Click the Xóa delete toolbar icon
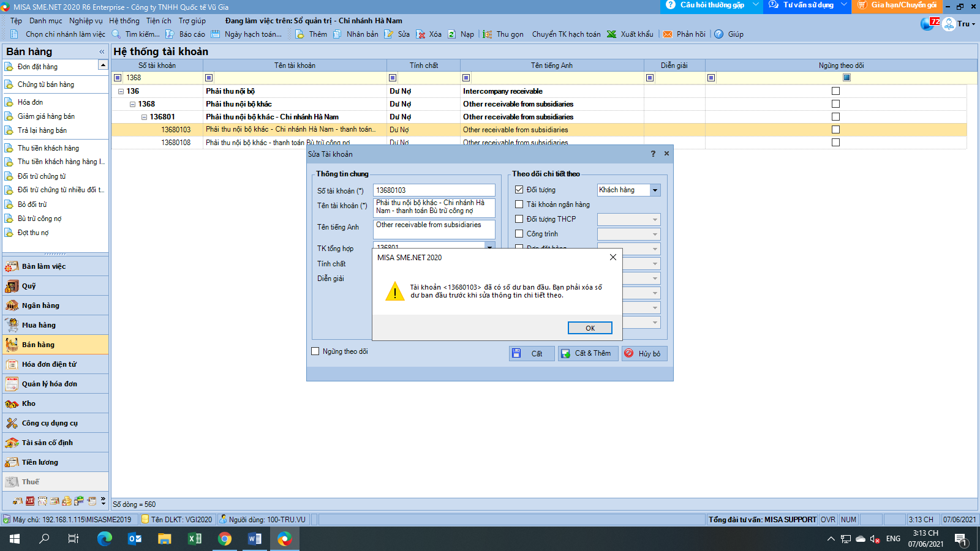The width and height of the screenshot is (980, 551). (x=421, y=34)
